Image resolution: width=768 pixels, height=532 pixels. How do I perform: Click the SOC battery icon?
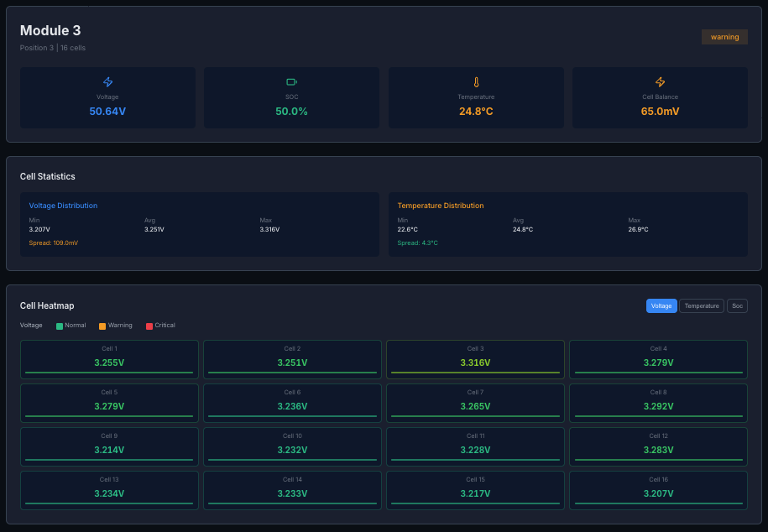(291, 82)
